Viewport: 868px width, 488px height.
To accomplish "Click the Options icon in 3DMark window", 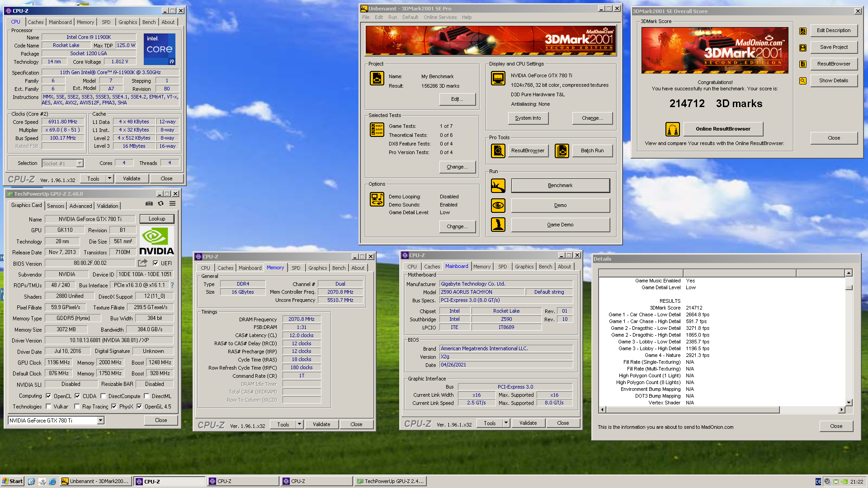I will pos(377,199).
